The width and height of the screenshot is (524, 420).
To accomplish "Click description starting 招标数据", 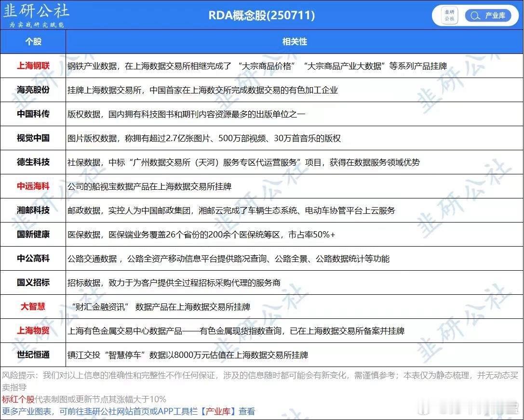I will point(174,282).
